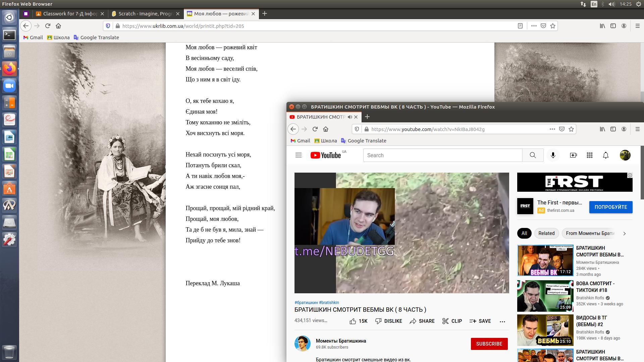Select the Related filter chip

546,233
